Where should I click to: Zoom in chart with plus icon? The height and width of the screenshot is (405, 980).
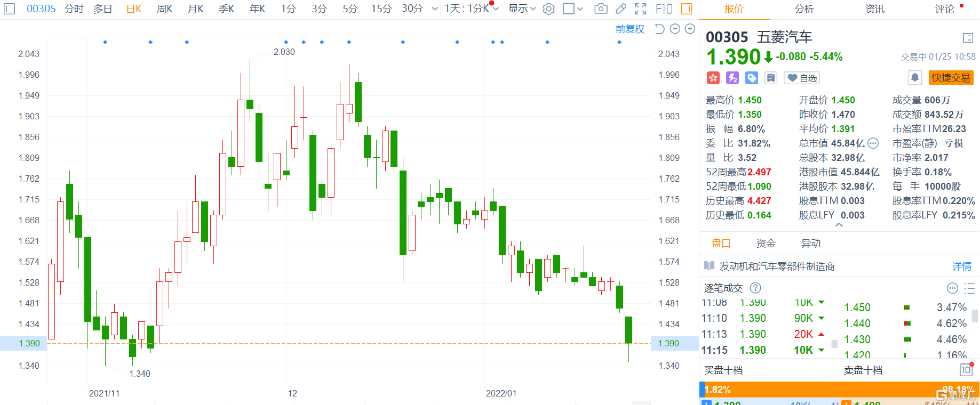(690, 29)
